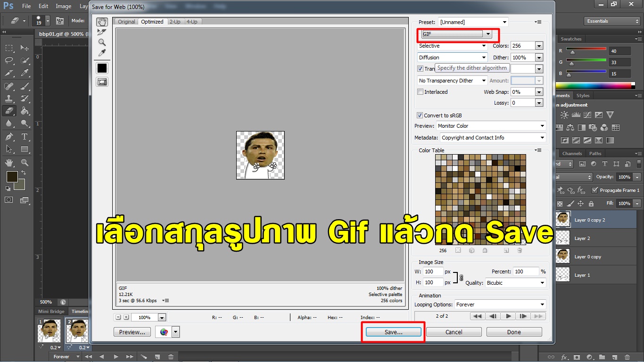Select the Spot Healing Brush tool

tap(9, 86)
